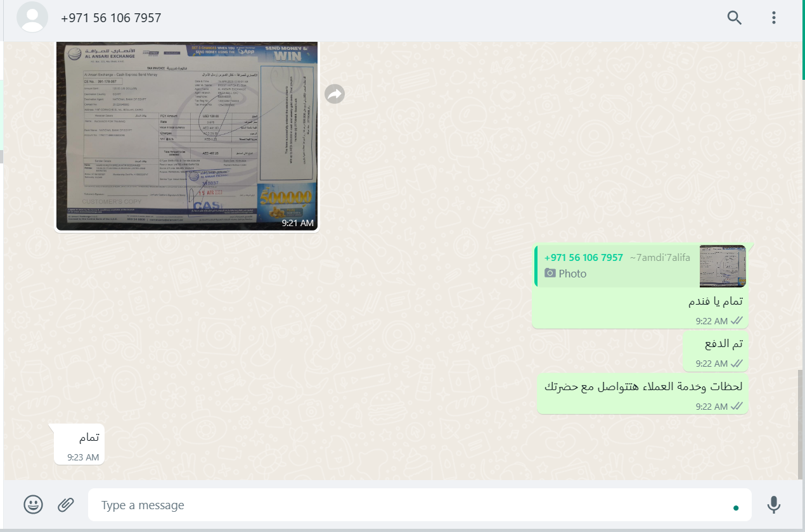Click the paperclip attach icon
Screen dimensions: 805x532
(65, 505)
